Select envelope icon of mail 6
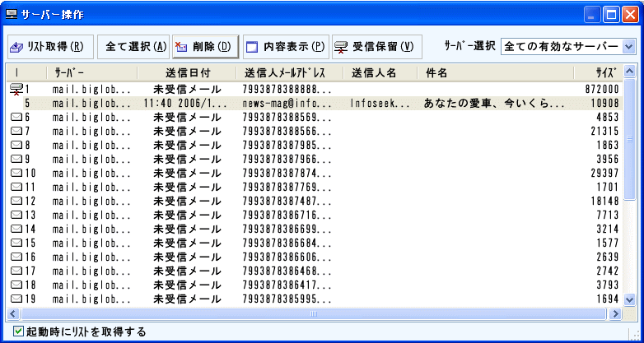Image resolution: width=644 pixels, height=343 pixels. click(16, 118)
